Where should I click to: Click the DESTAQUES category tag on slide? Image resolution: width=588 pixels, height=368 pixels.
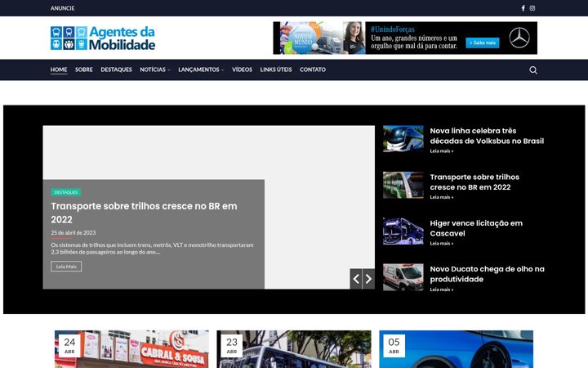click(x=65, y=192)
